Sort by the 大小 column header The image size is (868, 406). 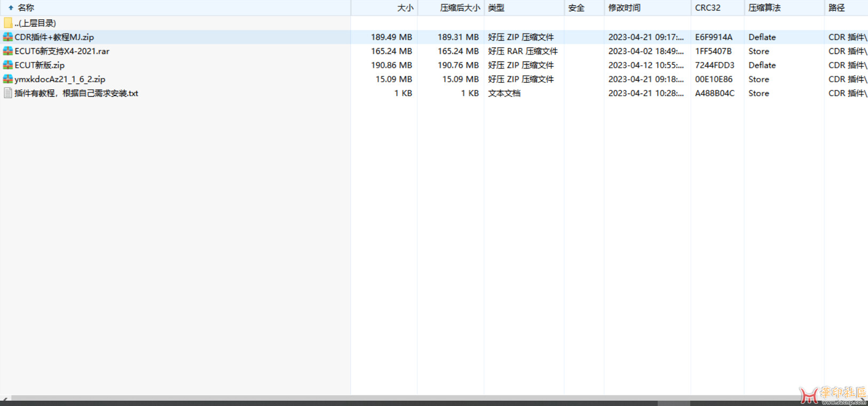point(384,7)
